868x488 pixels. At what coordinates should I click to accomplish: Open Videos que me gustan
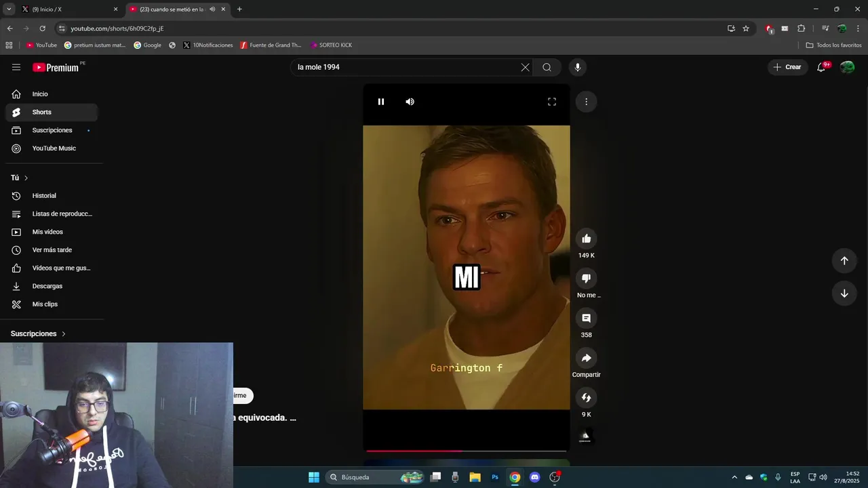(52, 268)
